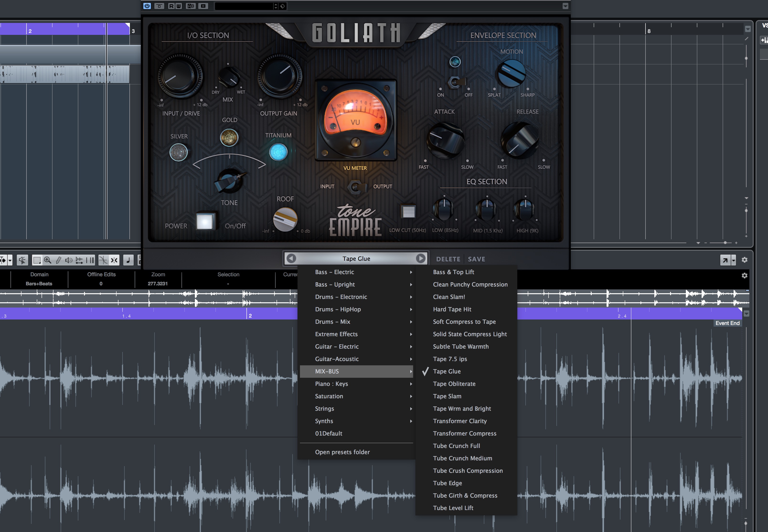
Task: Expand the Extreme Effects preset submenu
Action: (356, 334)
